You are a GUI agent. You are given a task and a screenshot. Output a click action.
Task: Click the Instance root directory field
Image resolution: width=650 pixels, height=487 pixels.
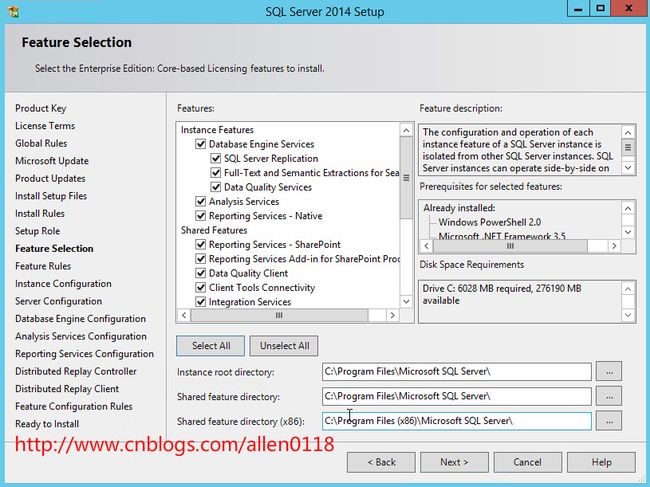tap(457, 371)
